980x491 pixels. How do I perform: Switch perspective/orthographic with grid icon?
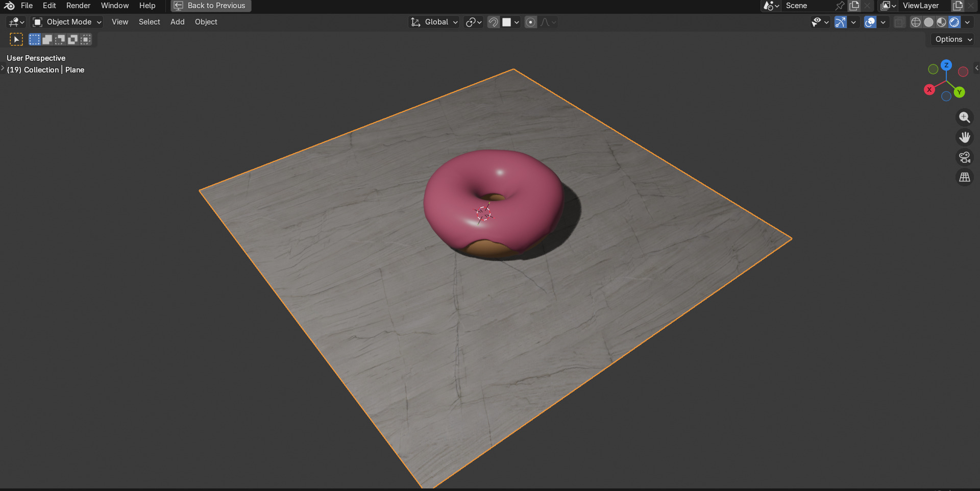[964, 177]
